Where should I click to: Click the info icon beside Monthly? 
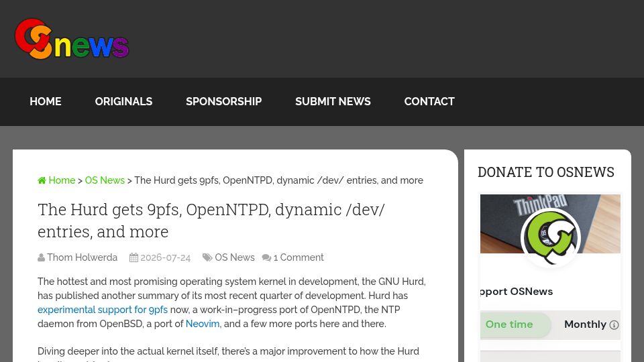(614, 325)
